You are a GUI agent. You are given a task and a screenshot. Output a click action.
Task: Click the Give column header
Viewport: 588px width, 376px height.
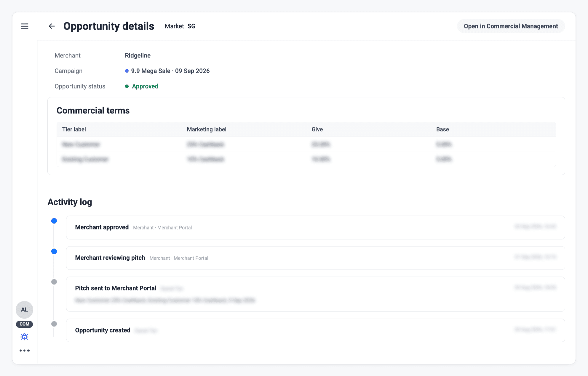[x=317, y=129]
